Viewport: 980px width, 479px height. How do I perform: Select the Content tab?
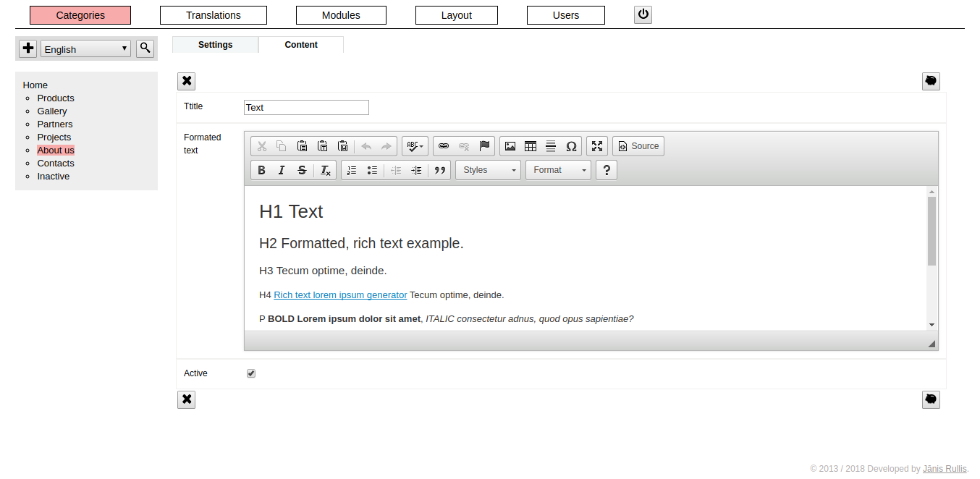pyautogui.click(x=301, y=45)
